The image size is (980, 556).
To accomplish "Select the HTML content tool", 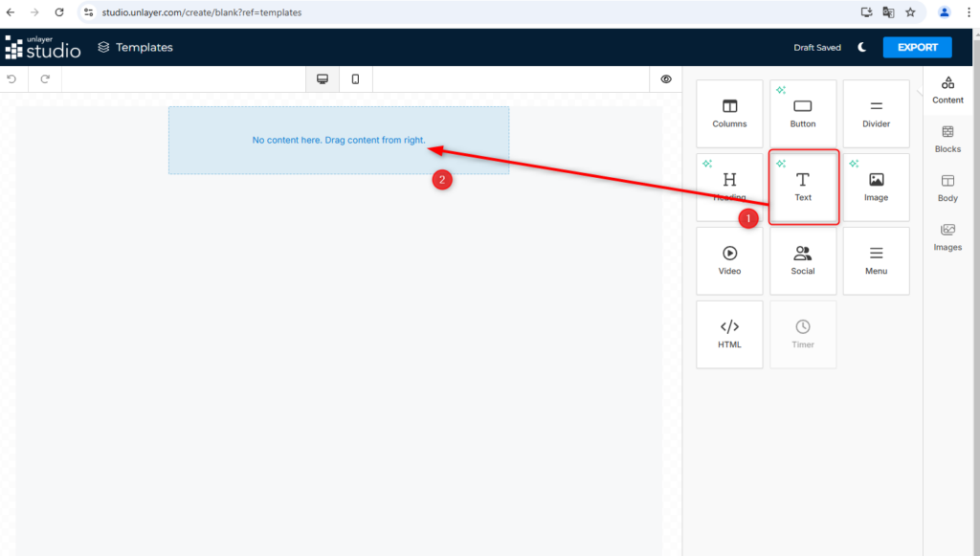I will 729,334.
